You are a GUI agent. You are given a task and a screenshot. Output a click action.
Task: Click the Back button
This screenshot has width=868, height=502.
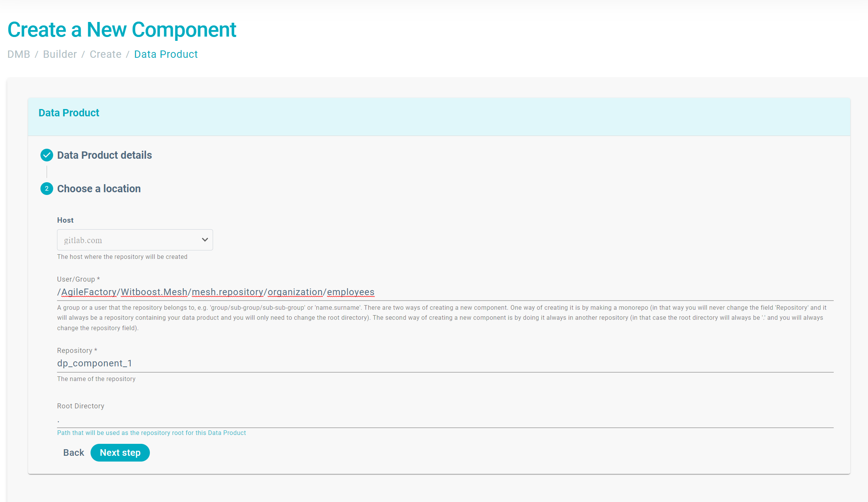[74, 453]
